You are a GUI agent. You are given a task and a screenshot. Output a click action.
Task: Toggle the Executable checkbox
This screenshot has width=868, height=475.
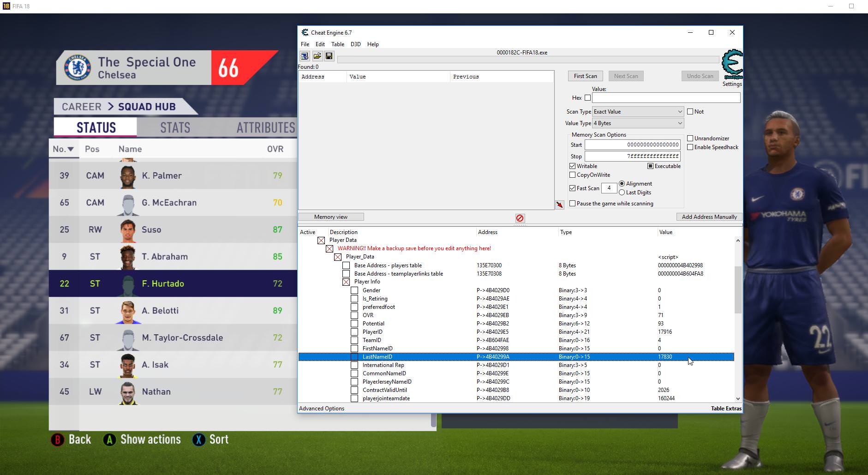pyautogui.click(x=651, y=166)
